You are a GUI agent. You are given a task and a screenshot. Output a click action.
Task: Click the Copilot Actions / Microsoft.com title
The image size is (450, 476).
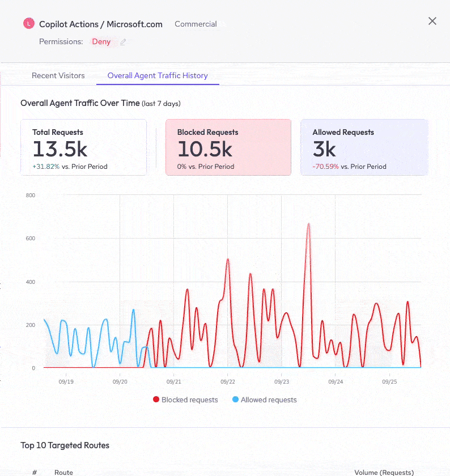click(100, 24)
